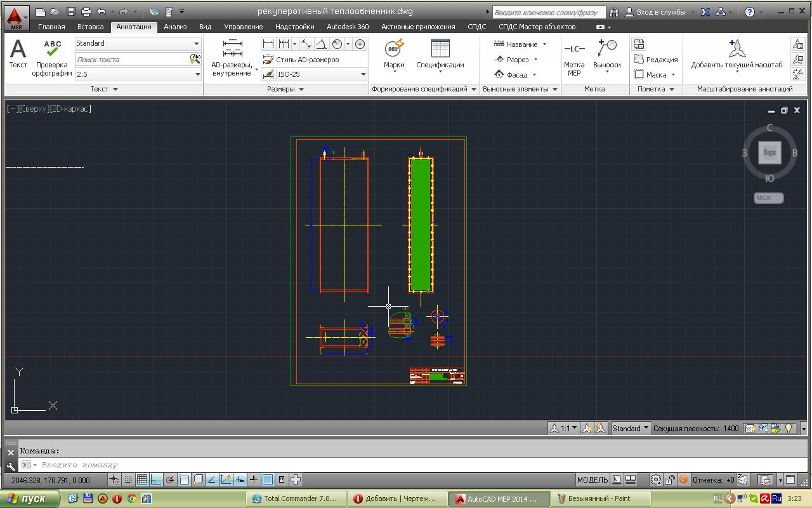Screen dimensions: 812x508
Task: Click the Стиль AD-размеров button
Action: point(301,59)
